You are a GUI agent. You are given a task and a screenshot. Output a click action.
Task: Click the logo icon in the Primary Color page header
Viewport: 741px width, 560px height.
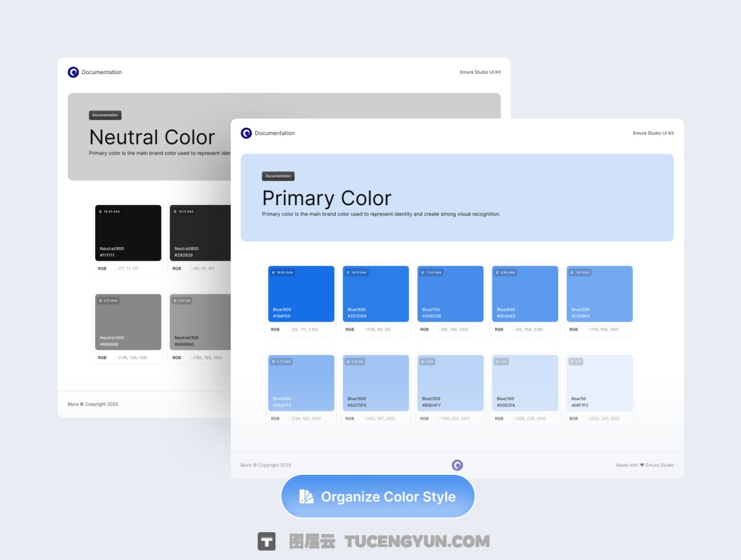coord(246,133)
